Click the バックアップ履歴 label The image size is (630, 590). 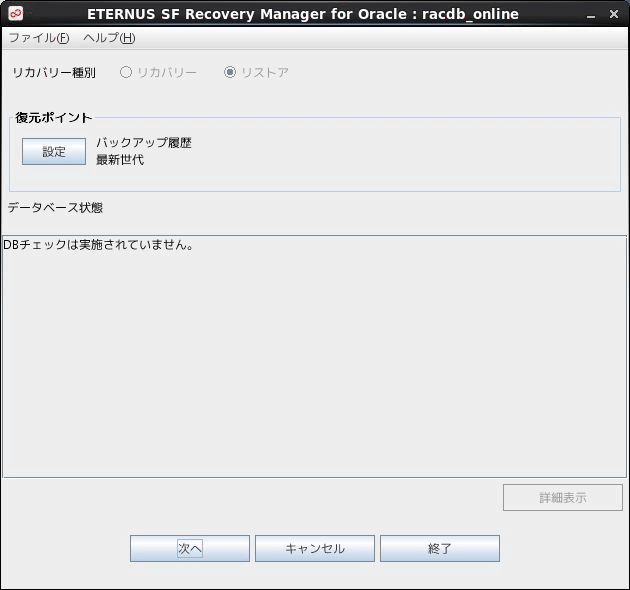144,143
